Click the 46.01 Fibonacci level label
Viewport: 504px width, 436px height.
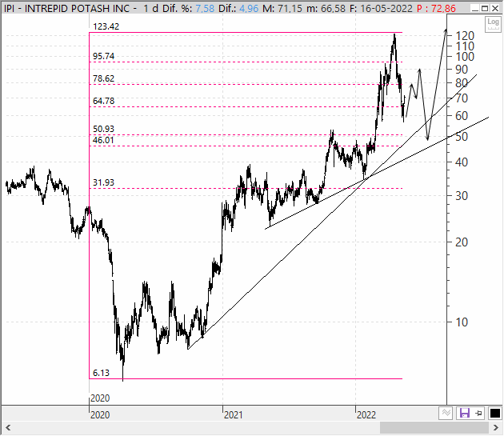(x=103, y=140)
